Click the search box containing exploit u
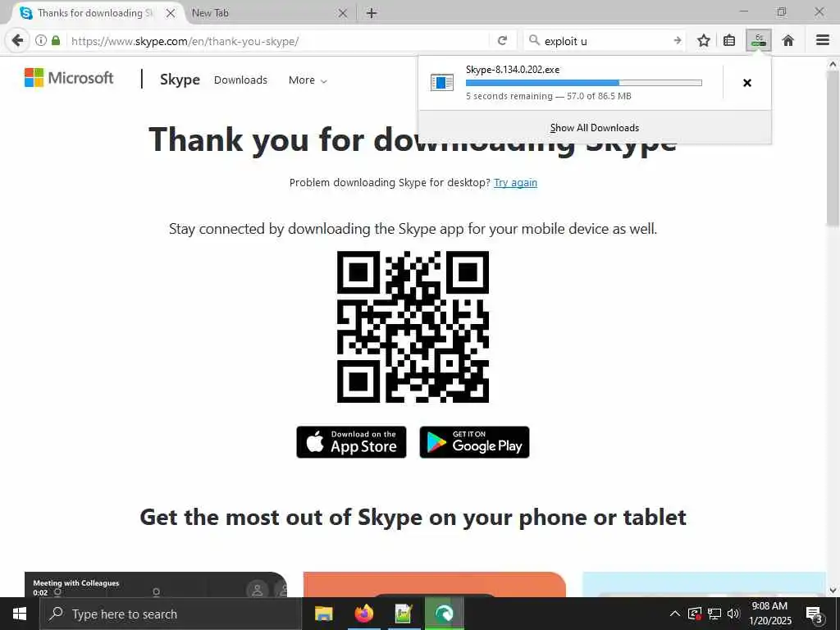The width and height of the screenshot is (840, 630). (605, 41)
